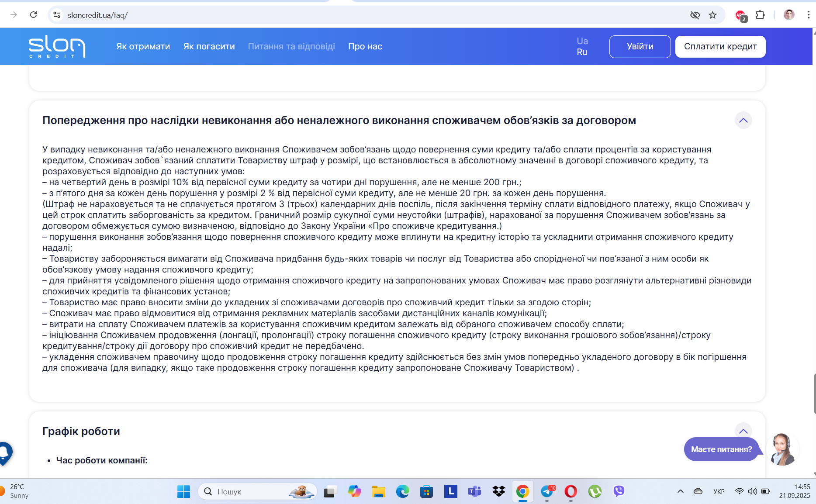Open the Chrome profile avatar
The width and height of the screenshot is (816, 504).
(x=789, y=15)
